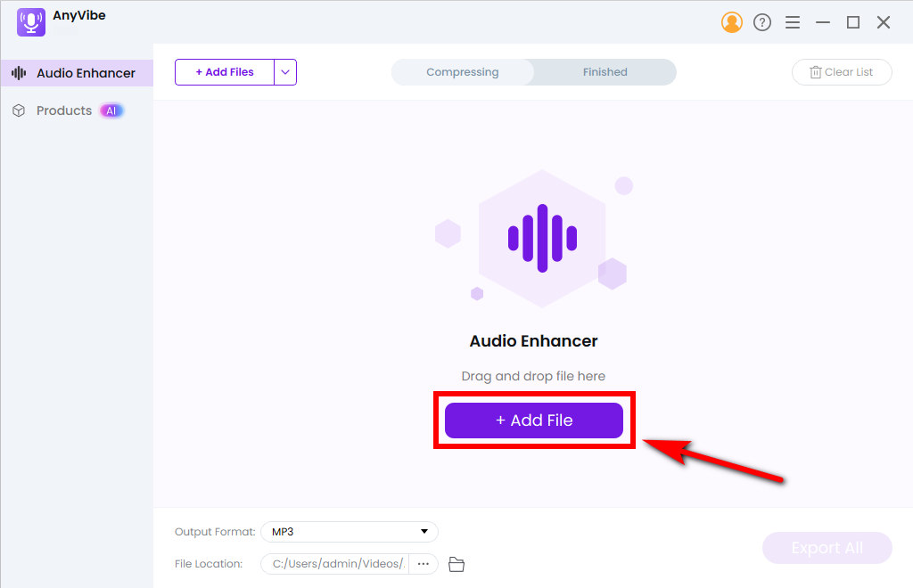Image resolution: width=913 pixels, height=588 pixels.
Task: Click the central audio waveform hexagon icon
Action: (x=542, y=238)
